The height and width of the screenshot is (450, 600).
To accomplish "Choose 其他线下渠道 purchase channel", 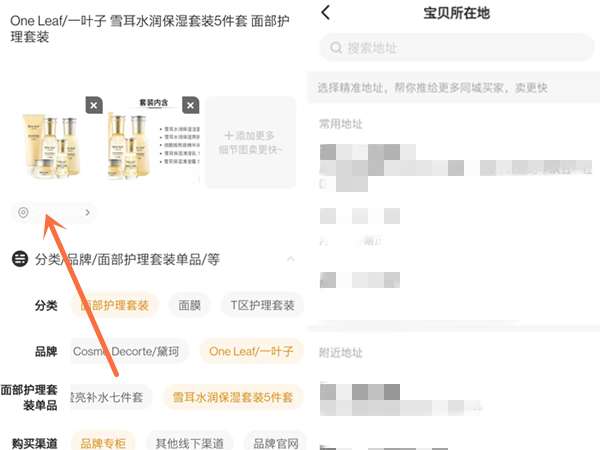I will [x=189, y=443].
